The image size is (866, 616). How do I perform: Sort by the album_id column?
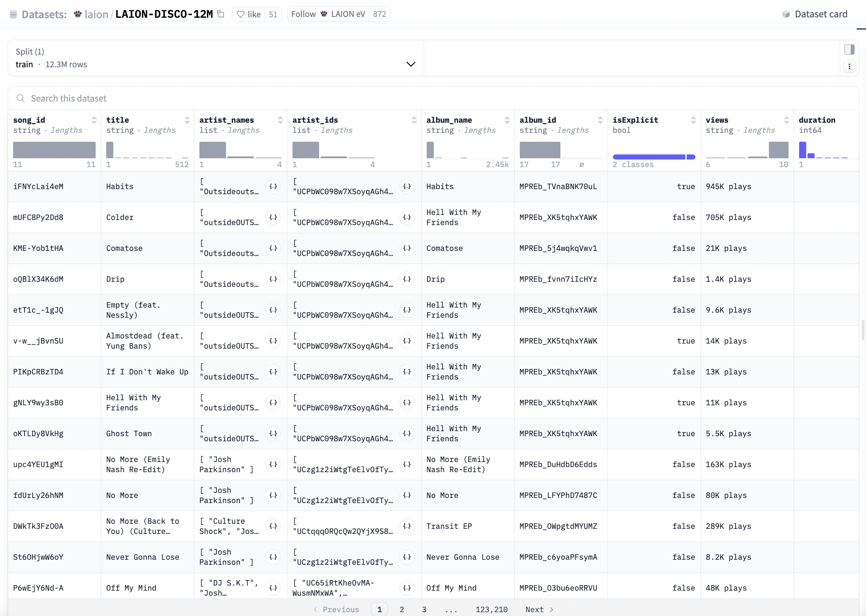(600, 120)
